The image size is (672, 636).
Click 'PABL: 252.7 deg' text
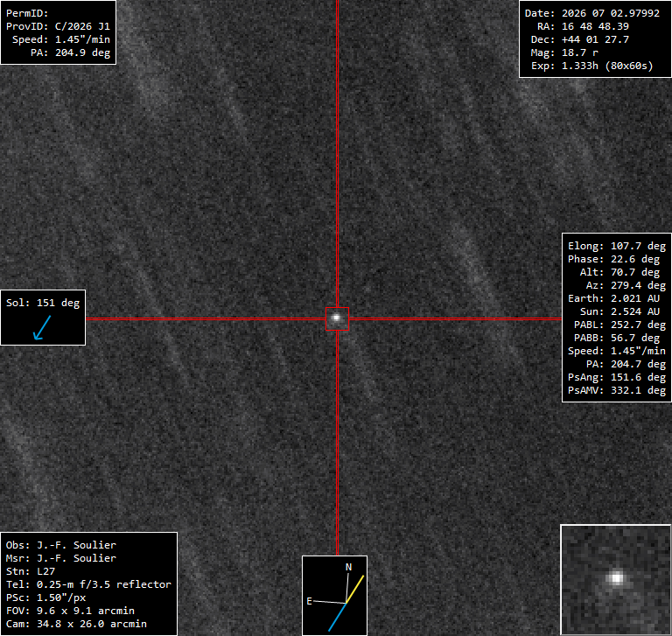click(x=619, y=325)
